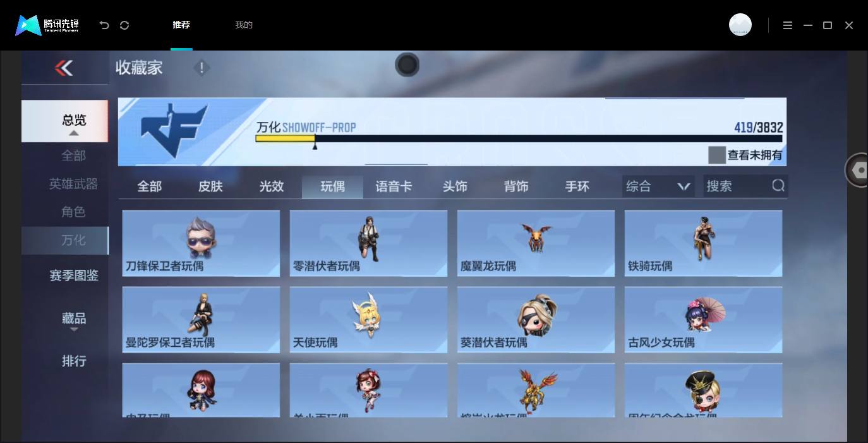Open 排行 in the sidebar

[x=74, y=361]
